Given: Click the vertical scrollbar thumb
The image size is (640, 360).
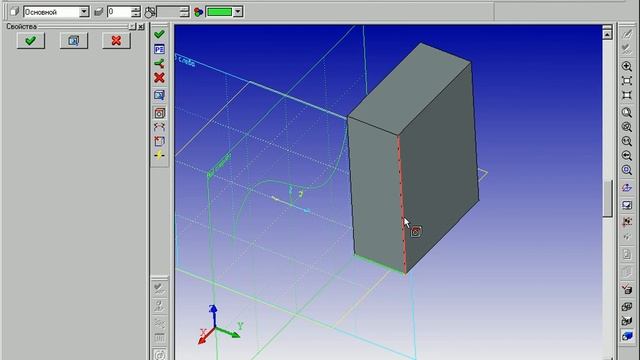Looking at the screenshot, I should coord(607,198).
